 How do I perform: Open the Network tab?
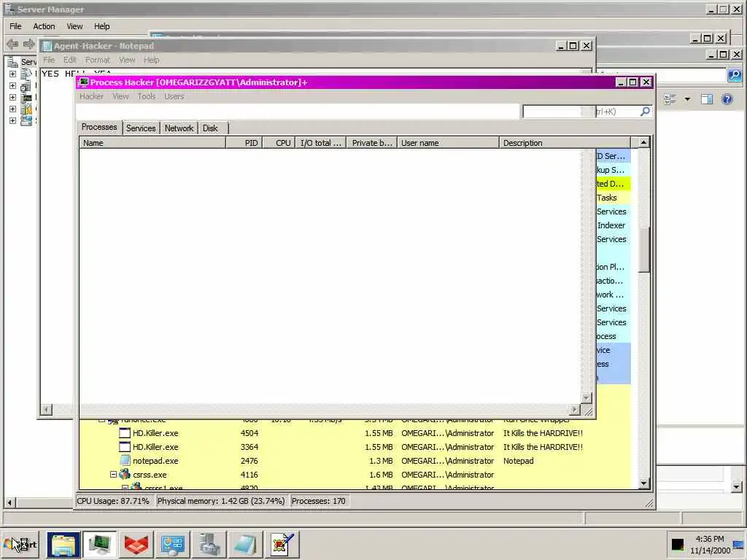pyautogui.click(x=179, y=128)
